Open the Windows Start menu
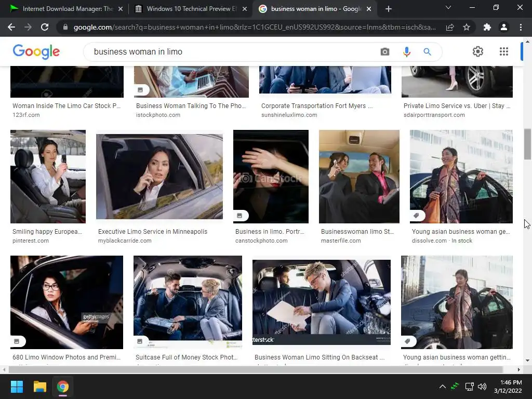Image resolution: width=532 pixels, height=399 pixels. (17, 387)
